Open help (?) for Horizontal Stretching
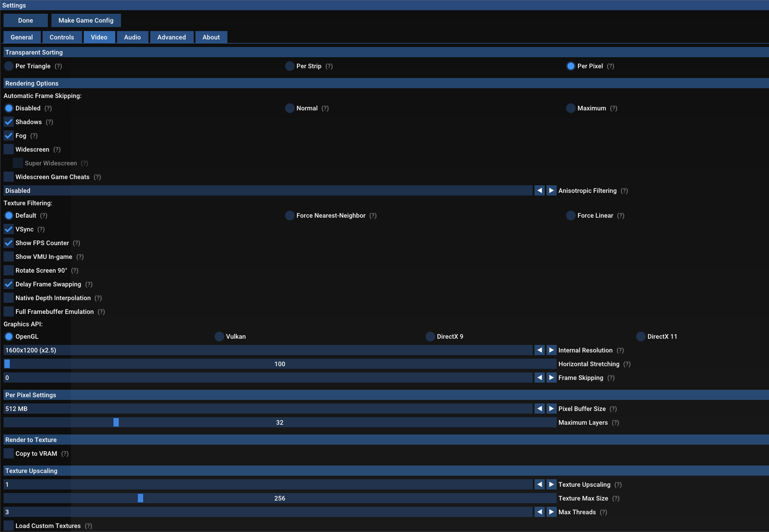The width and height of the screenshot is (769, 532). click(x=627, y=364)
